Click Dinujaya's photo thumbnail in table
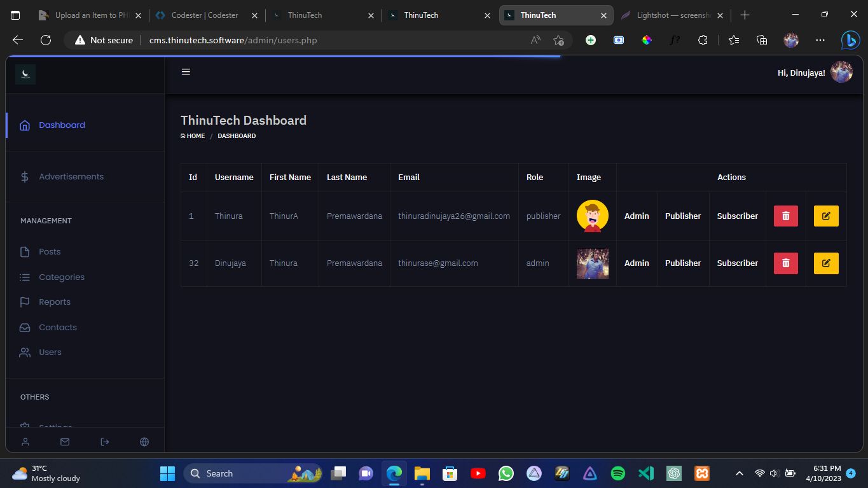Screen dimensions: 868x488 [x=593, y=263]
